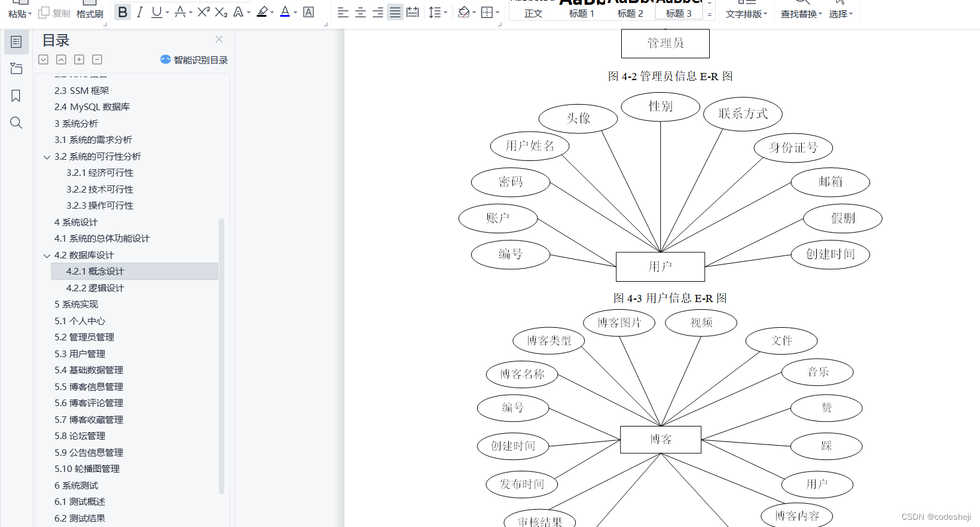Open borders dropdown arrow
980x527 pixels.
click(497, 13)
